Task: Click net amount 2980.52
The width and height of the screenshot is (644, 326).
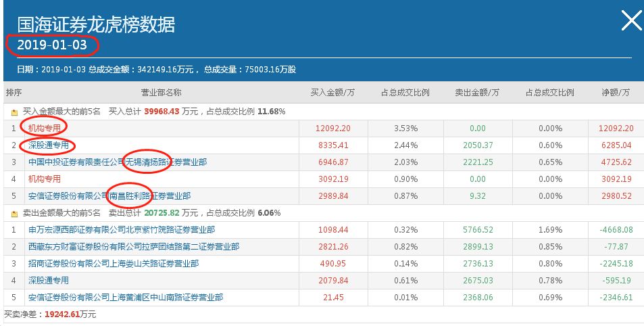Action: tap(616, 195)
